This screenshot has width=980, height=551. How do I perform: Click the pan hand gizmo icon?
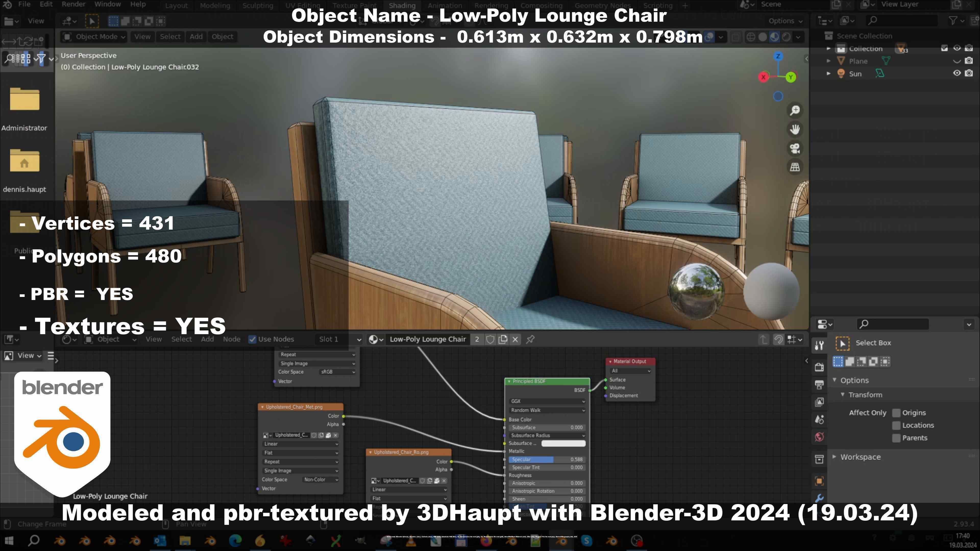pos(795,129)
